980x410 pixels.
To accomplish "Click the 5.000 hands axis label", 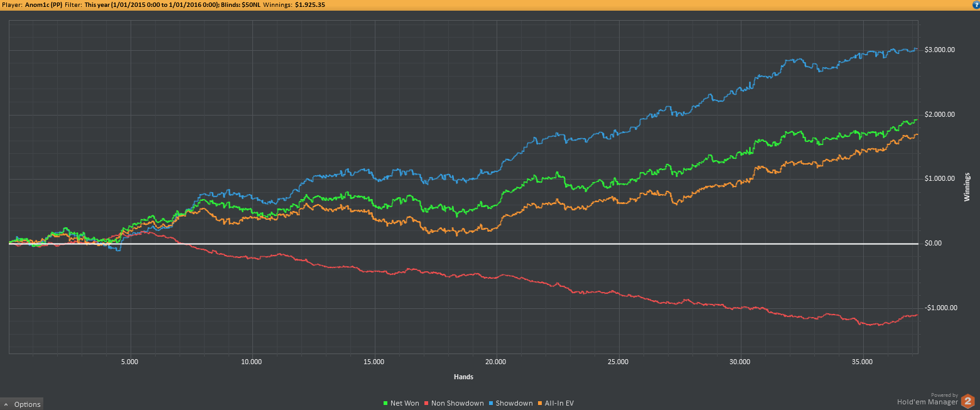I will click(x=130, y=362).
